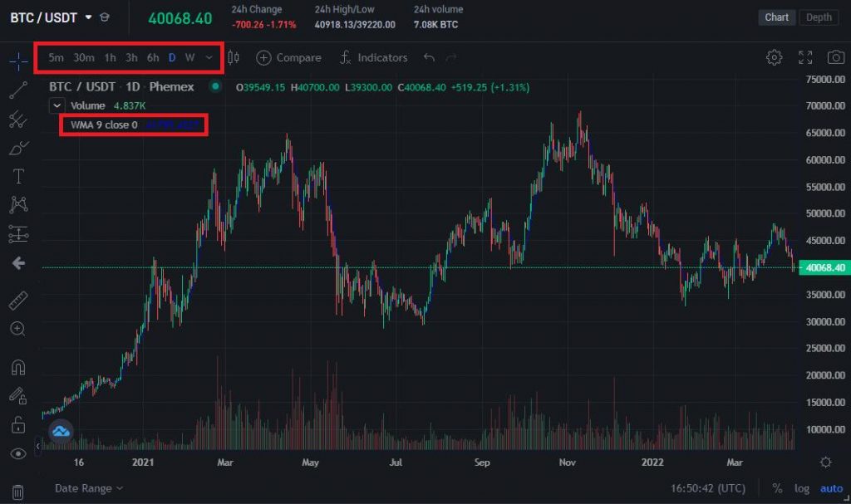Screen dimensions: 851x504
Task: Open the brush drawing tool
Action: click(x=18, y=147)
